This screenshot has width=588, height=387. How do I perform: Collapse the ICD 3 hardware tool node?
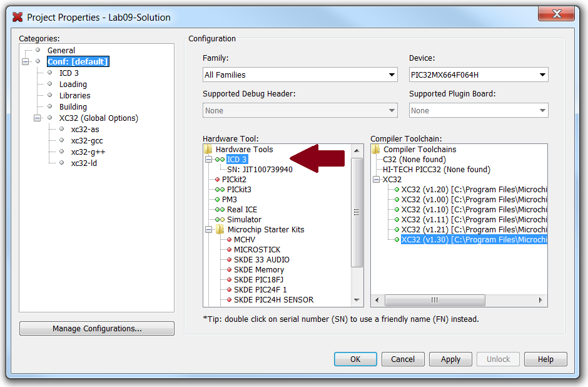click(x=208, y=160)
